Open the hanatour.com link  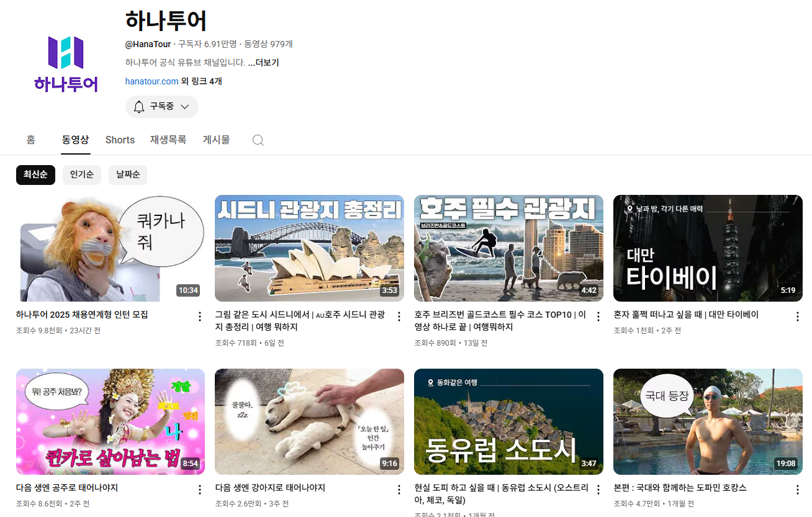(152, 81)
